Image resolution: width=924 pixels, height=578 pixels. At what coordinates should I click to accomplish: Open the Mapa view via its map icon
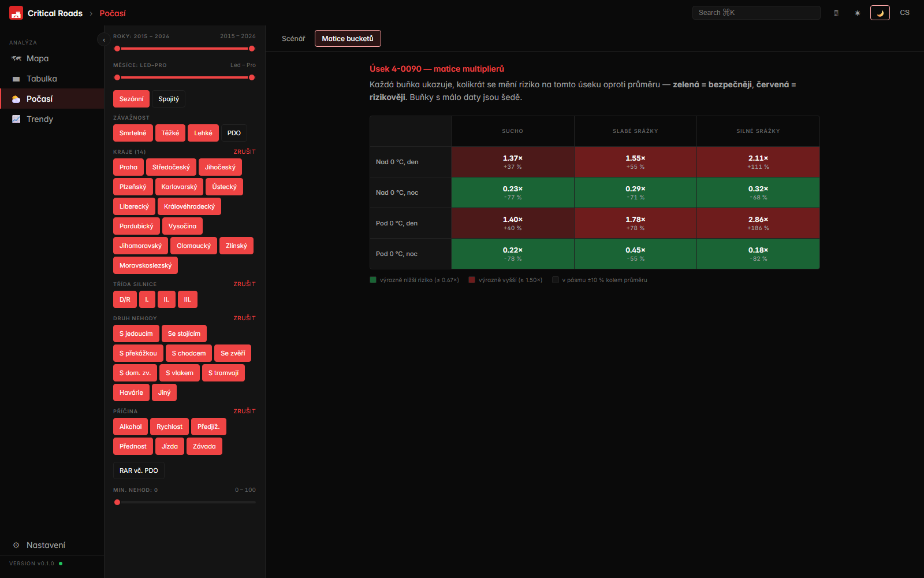(16, 58)
